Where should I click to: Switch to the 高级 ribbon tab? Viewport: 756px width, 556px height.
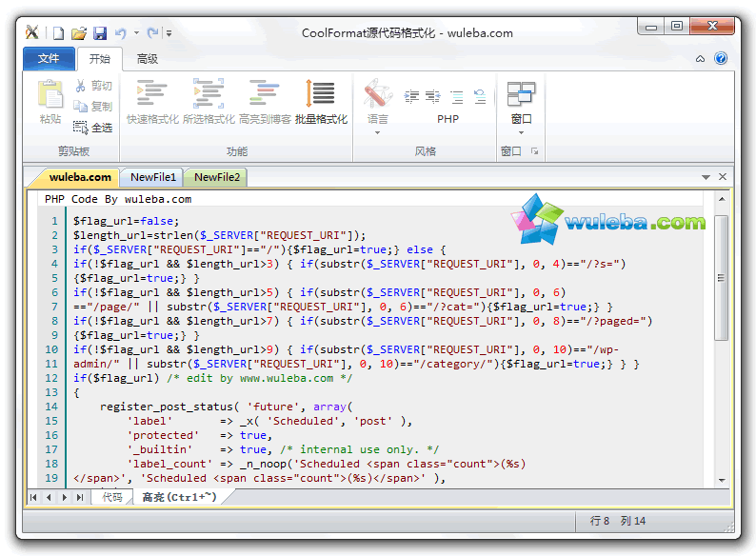click(147, 59)
